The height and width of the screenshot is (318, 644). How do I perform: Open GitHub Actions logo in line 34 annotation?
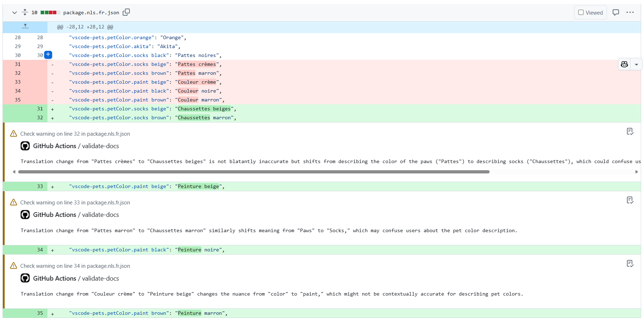(25, 278)
